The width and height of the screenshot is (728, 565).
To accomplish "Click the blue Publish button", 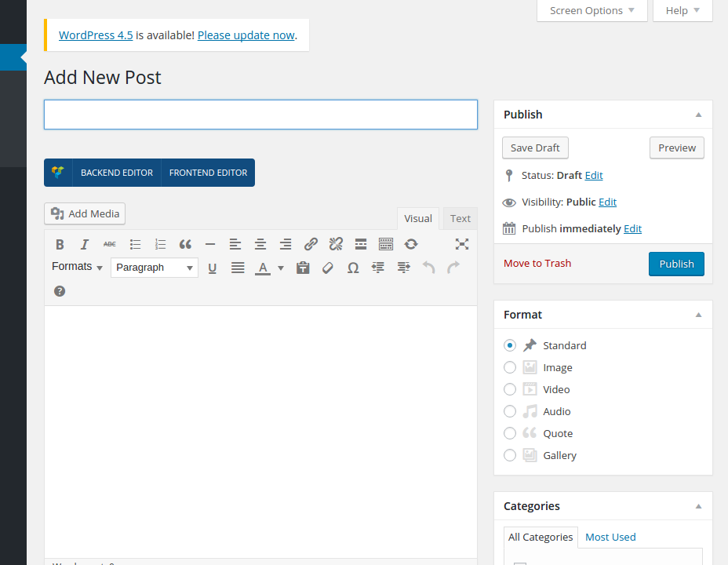I will 676,264.
